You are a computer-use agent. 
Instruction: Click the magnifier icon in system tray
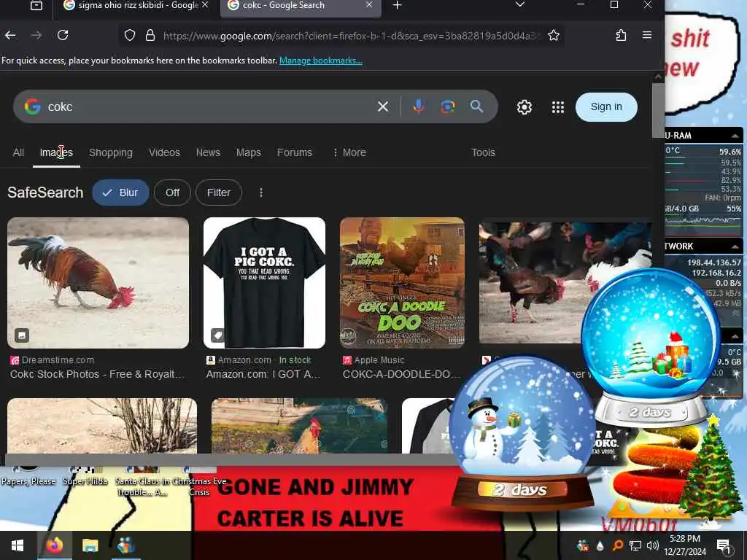point(617,545)
